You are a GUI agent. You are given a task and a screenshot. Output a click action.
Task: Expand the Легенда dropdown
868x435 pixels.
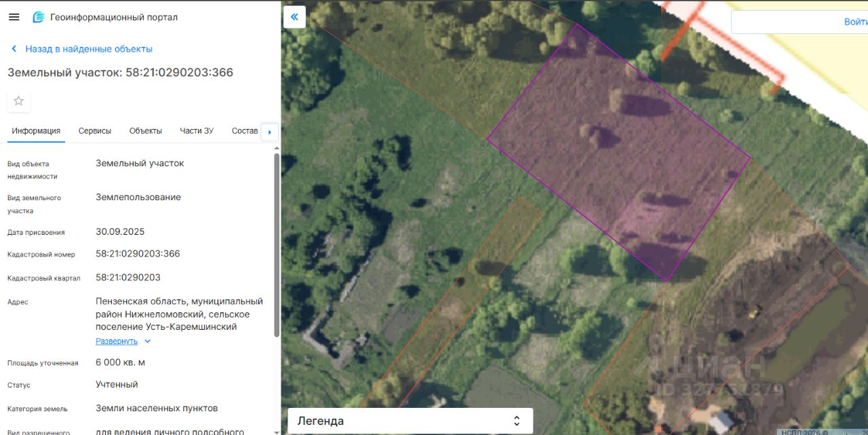pos(410,421)
